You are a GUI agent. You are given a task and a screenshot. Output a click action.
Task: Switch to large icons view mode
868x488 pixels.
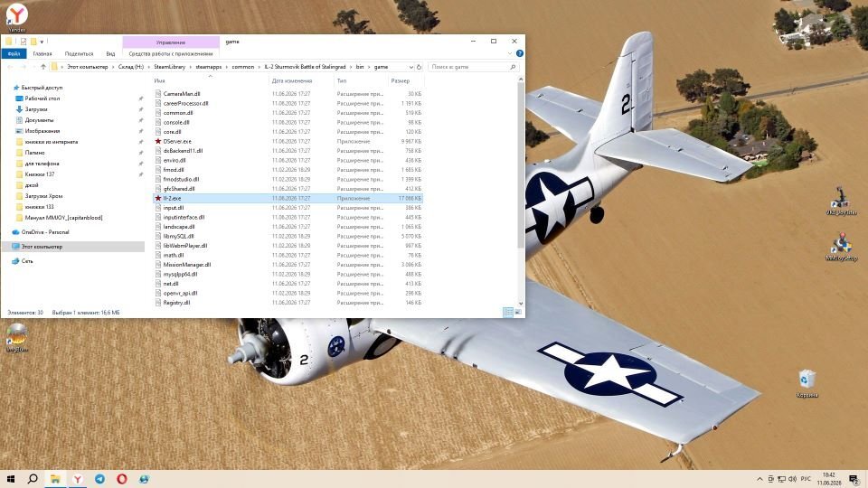point(518,313)
